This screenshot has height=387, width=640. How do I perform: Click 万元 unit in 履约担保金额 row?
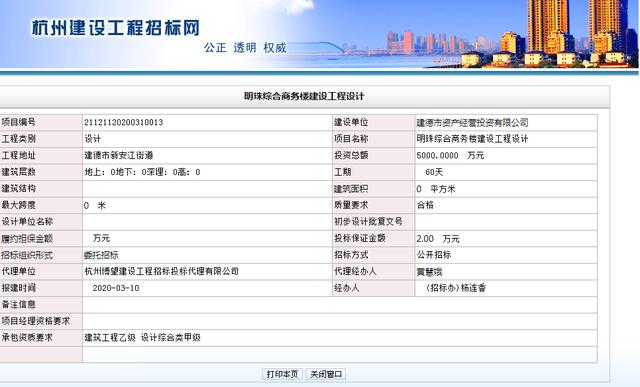pos(101,238)
